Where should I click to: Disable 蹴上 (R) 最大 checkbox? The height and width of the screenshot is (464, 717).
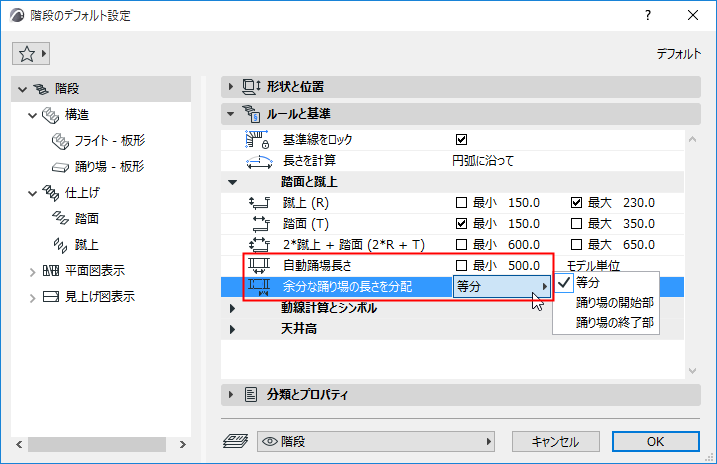coord(576,203)
